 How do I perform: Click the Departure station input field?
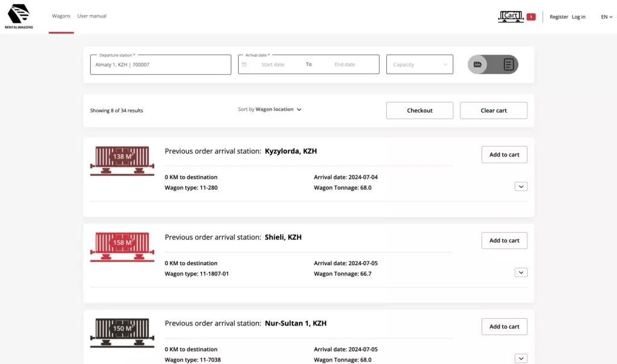(x=160, y=64)
